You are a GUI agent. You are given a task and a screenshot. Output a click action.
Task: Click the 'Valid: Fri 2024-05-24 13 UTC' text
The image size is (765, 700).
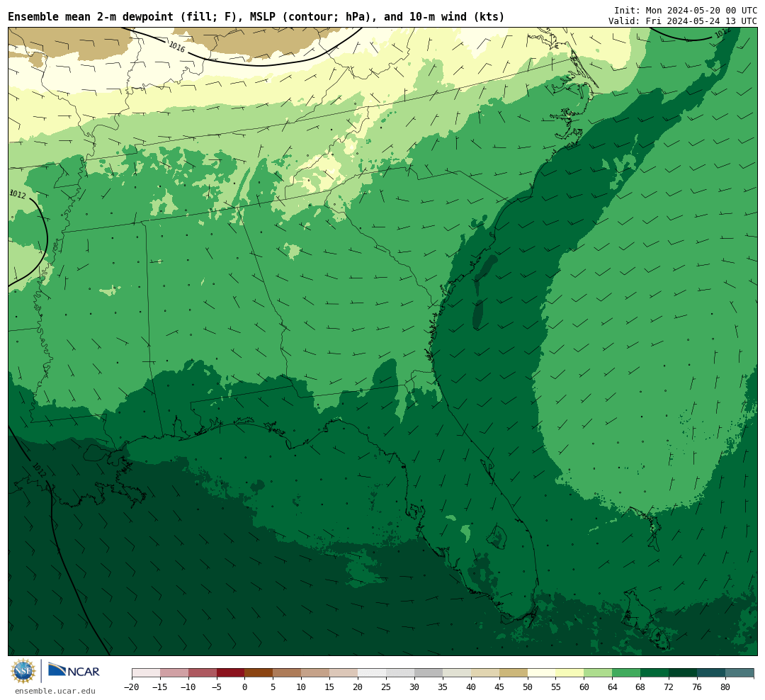click(682, 21)
